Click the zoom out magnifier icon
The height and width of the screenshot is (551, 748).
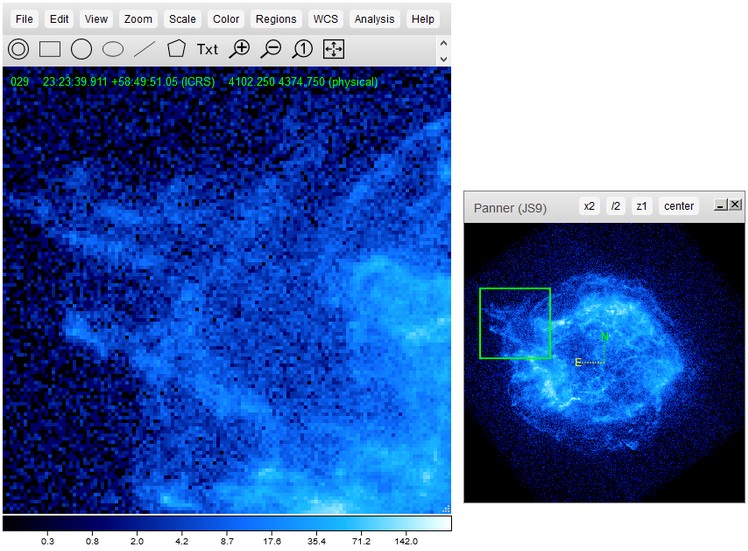pos(271,49)
